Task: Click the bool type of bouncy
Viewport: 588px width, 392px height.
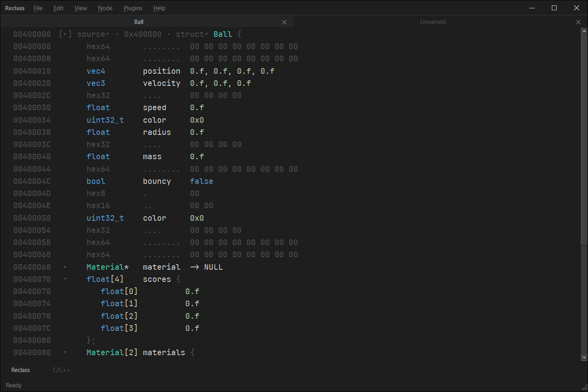Action: tap(96, 181)
